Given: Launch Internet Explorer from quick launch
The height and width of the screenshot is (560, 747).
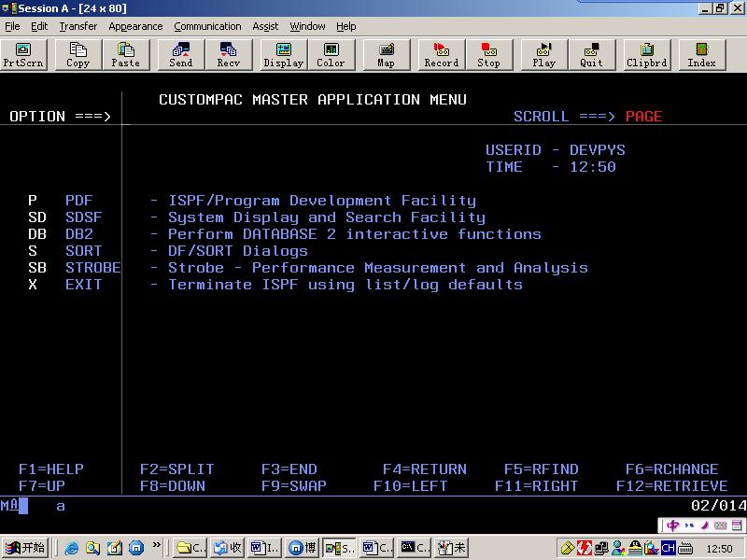Looking at the screenshot, I should [72, 548].
